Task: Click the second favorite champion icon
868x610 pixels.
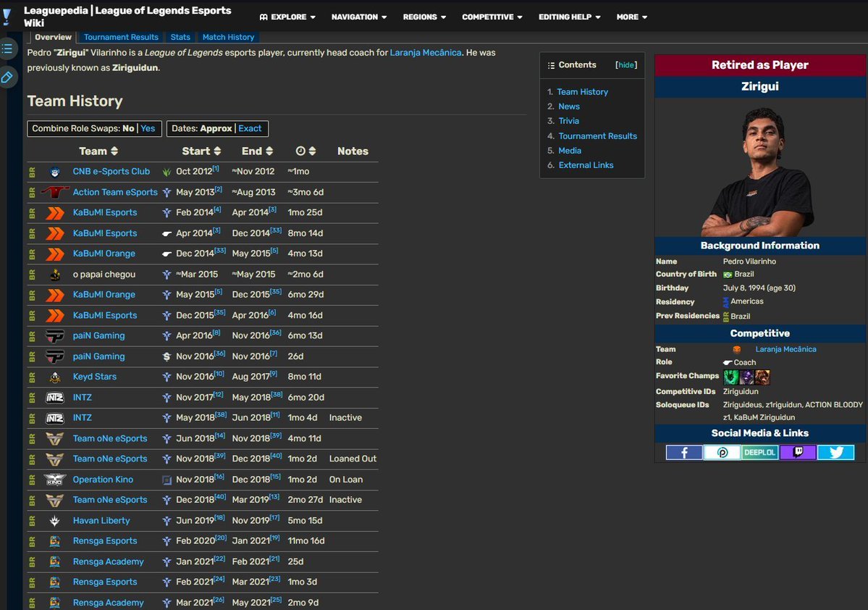Action: [747, 377]
